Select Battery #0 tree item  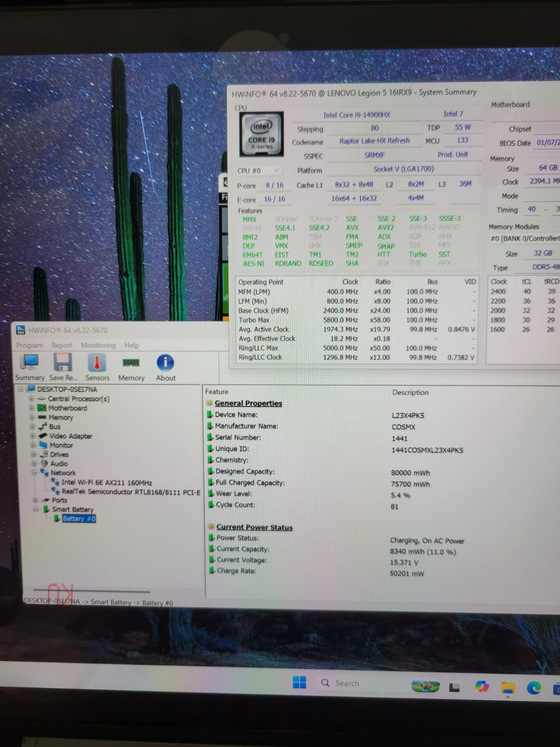(x=79, y=519)
